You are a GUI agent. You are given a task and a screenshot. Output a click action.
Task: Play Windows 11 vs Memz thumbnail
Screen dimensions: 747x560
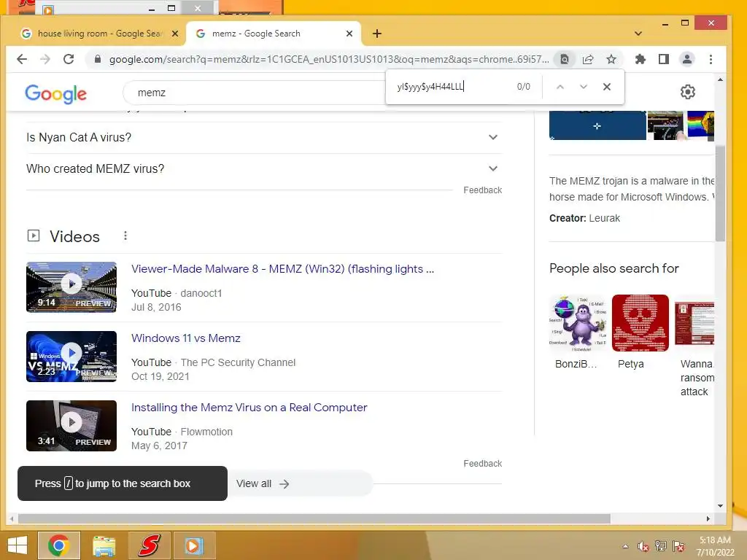coord(71,356)
